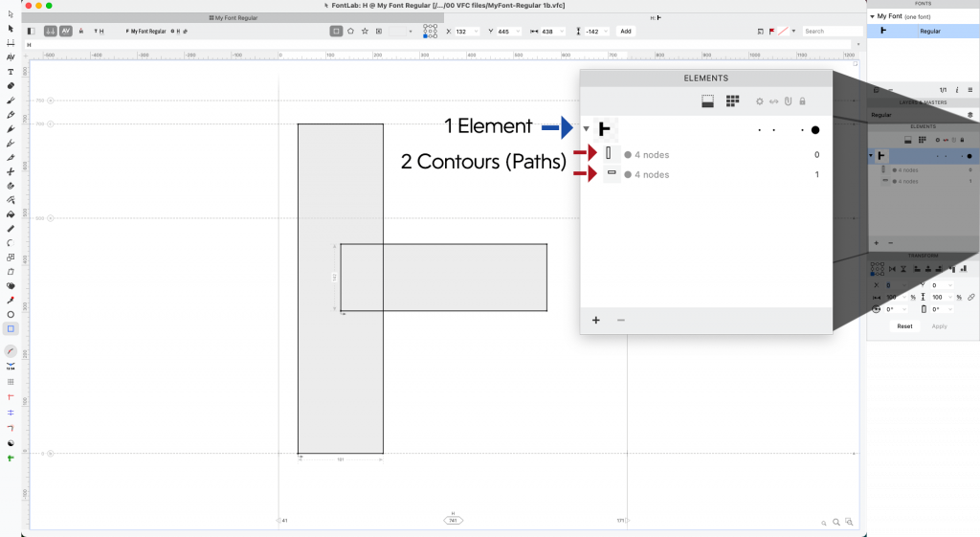Click the green flag icon in left toolbar
This screenshot has height=537, width=980.
click(11, 459)
